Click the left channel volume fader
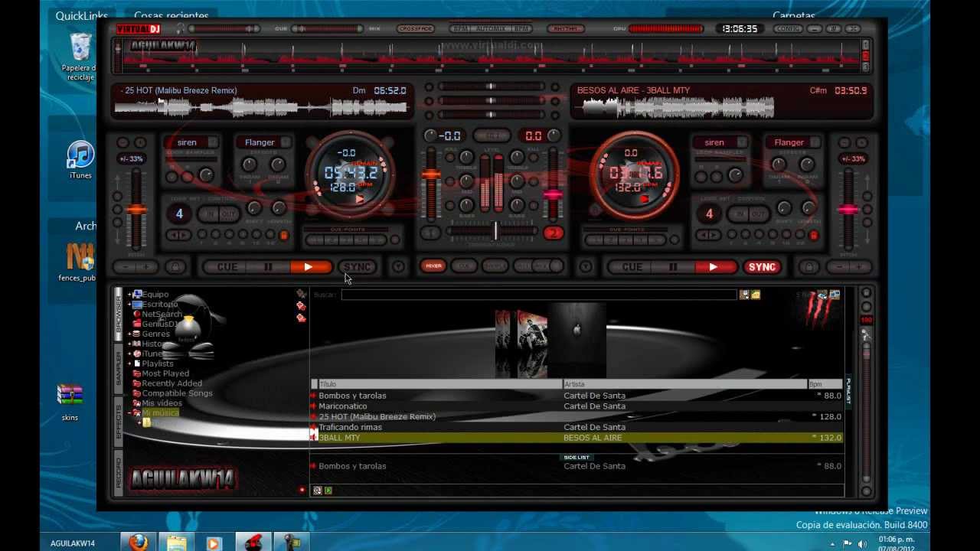980x551 pixels. [431, 174]
